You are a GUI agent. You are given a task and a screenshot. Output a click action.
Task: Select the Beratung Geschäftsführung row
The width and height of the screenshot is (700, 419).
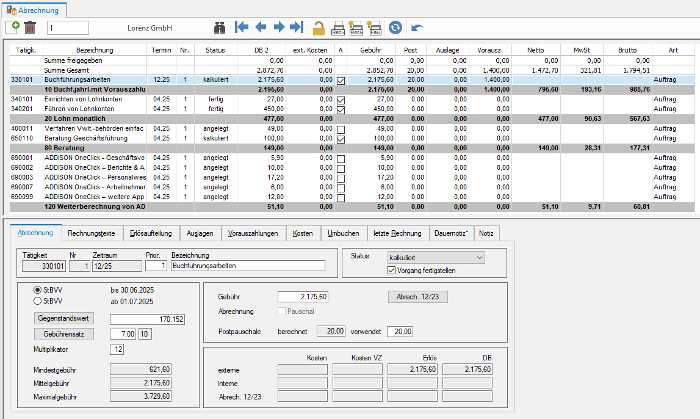tap(352, 138)
